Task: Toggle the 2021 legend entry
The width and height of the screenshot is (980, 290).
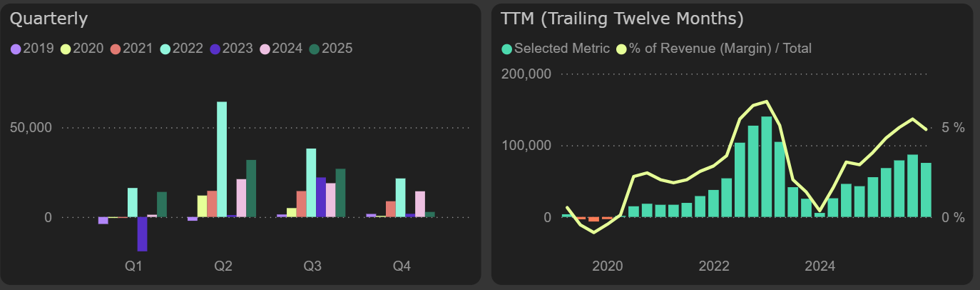Action: tap(116, 49)
